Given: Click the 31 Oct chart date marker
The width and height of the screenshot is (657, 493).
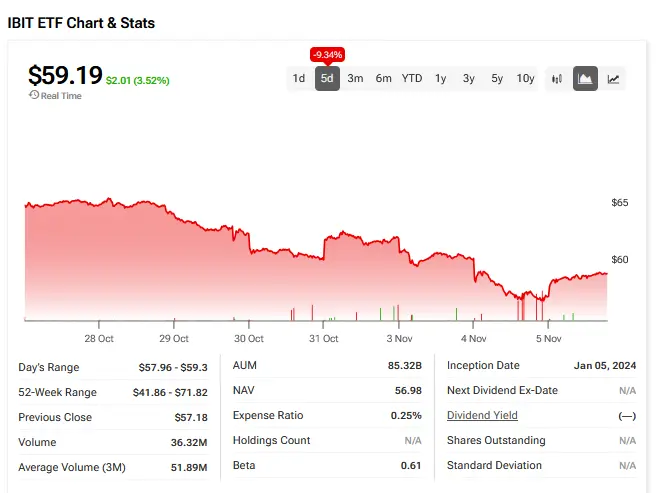Looking at the screenshot, I should (323, 337).
